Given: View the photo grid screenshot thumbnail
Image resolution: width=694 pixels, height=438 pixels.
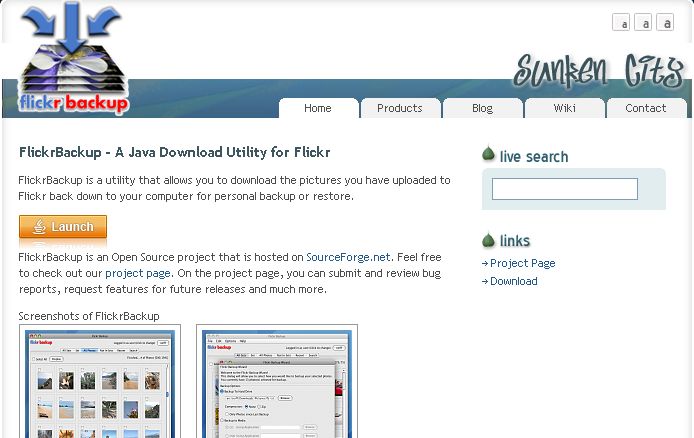Looking at the screenshot, I should pyautogui.click(x=100, y=381).
